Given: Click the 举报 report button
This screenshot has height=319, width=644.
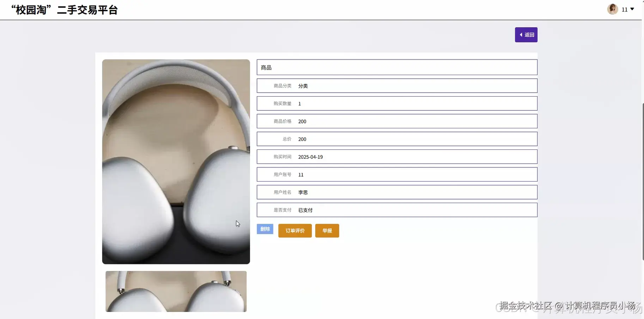Looking at the screenshot, I should 327,231.
